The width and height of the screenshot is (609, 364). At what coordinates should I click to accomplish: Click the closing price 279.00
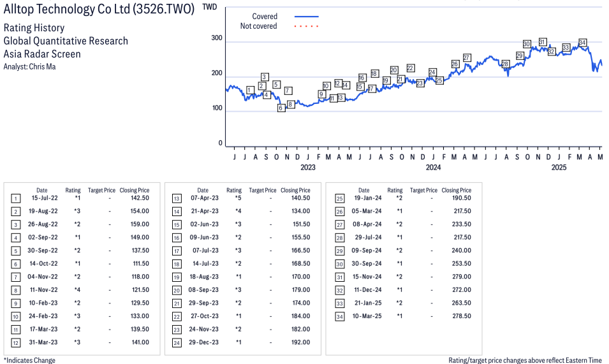point(462,277)
